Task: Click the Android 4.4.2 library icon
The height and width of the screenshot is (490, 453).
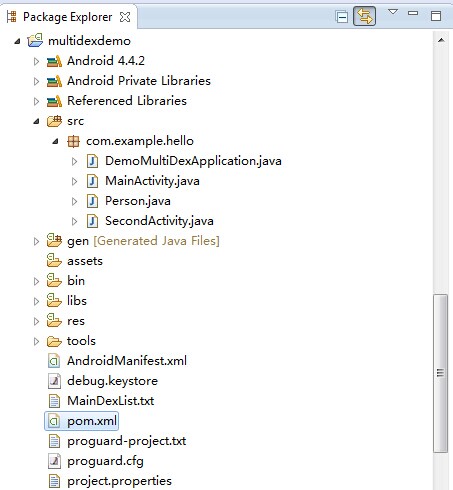Action: 54,61
